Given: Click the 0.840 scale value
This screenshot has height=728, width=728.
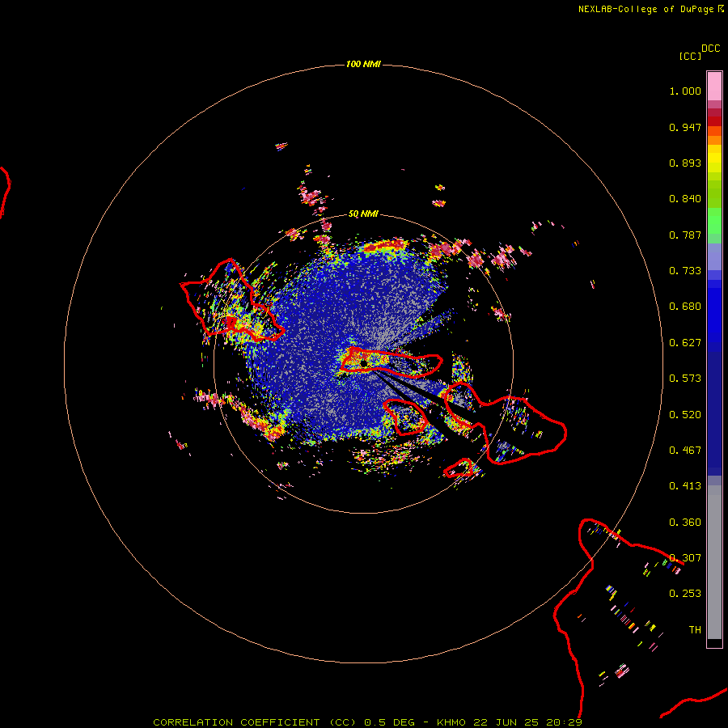Looking at the screenshot, I should coord(685,199).
